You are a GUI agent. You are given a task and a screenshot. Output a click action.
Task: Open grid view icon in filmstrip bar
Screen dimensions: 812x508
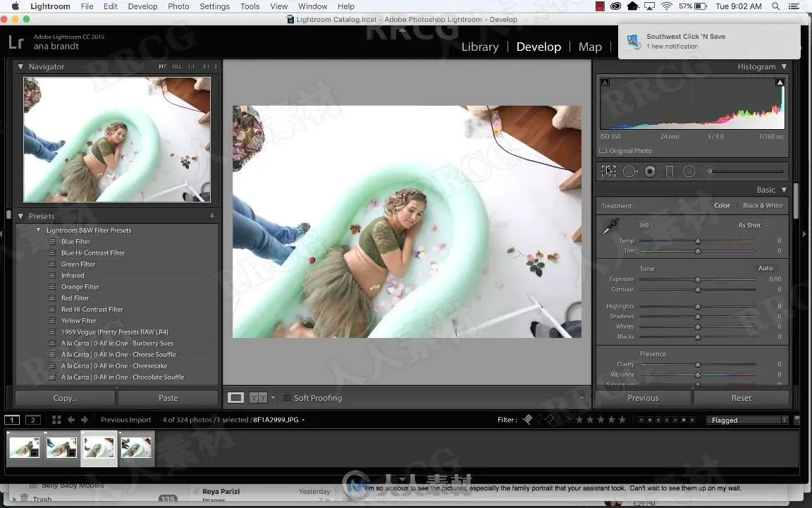56,420
